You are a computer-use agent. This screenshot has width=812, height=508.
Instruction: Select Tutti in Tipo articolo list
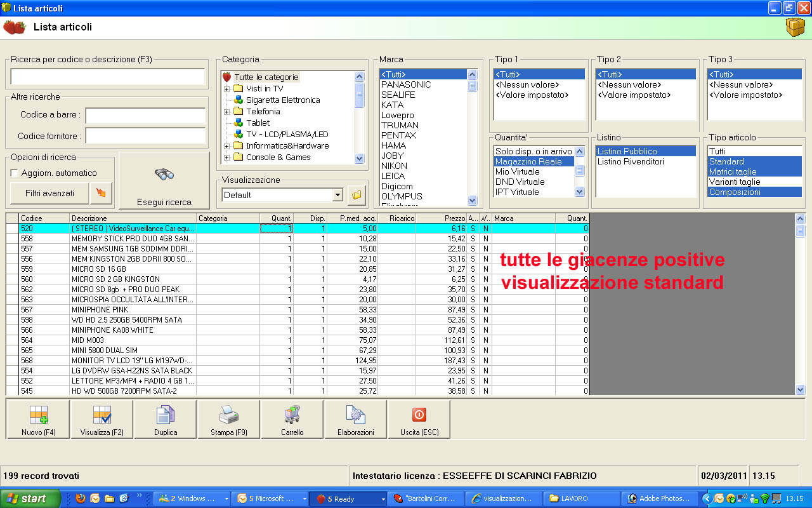[755, 151]
